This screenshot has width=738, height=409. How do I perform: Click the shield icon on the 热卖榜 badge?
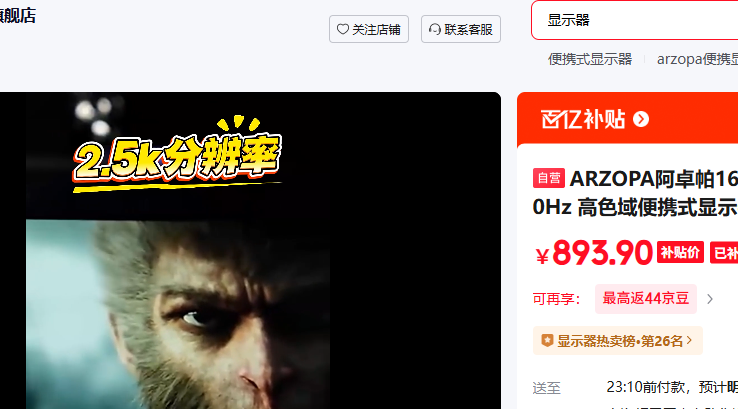click(x=546, y=340)
